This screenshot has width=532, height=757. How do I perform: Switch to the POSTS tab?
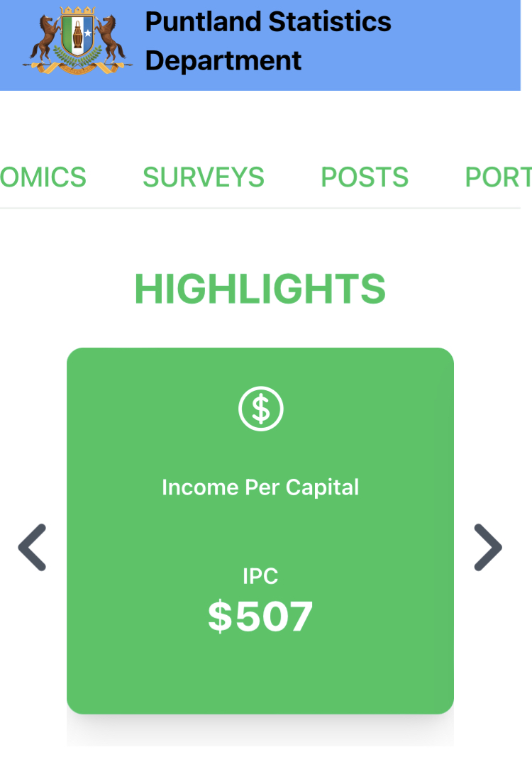click(x=365, y=177)
